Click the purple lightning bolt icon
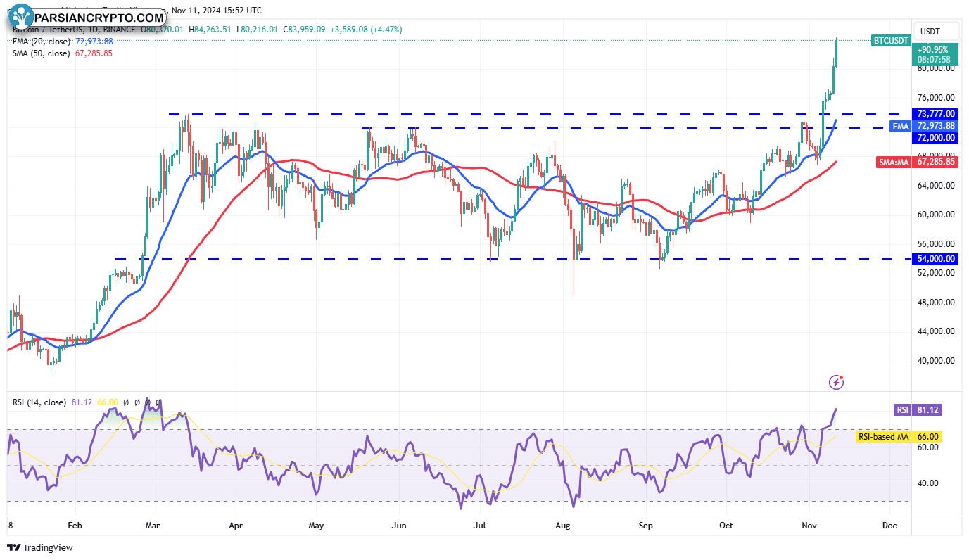969x560 pixels. [837, 382]
